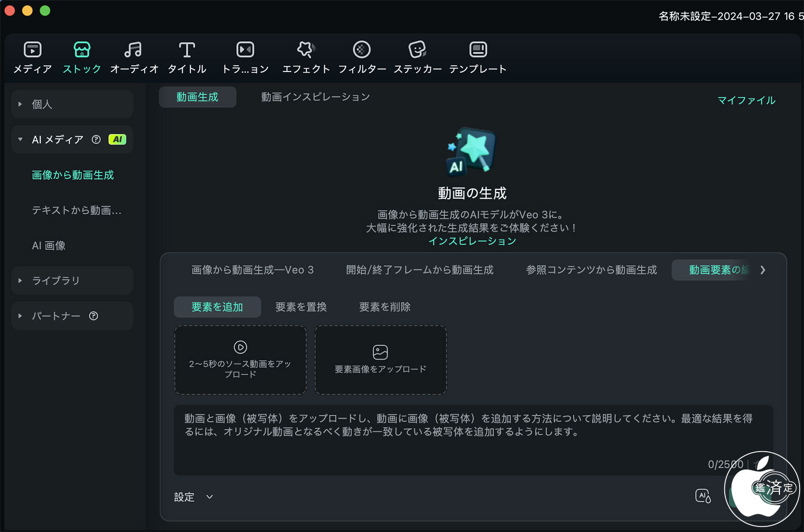Open the インスピレーション link
The image size is (804, 532).
(472, 241)
